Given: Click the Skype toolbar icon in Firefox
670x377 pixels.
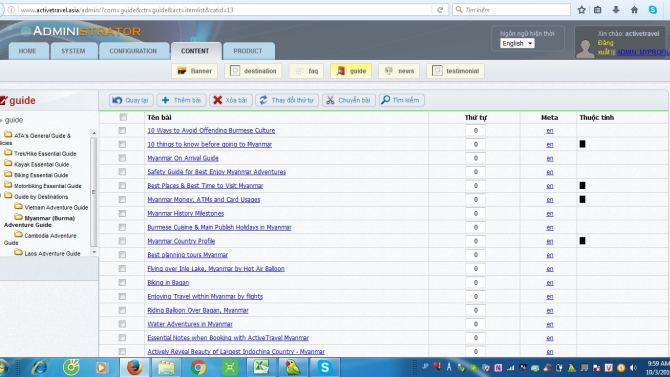Looking at the screenshot, I should click(652, 9).
